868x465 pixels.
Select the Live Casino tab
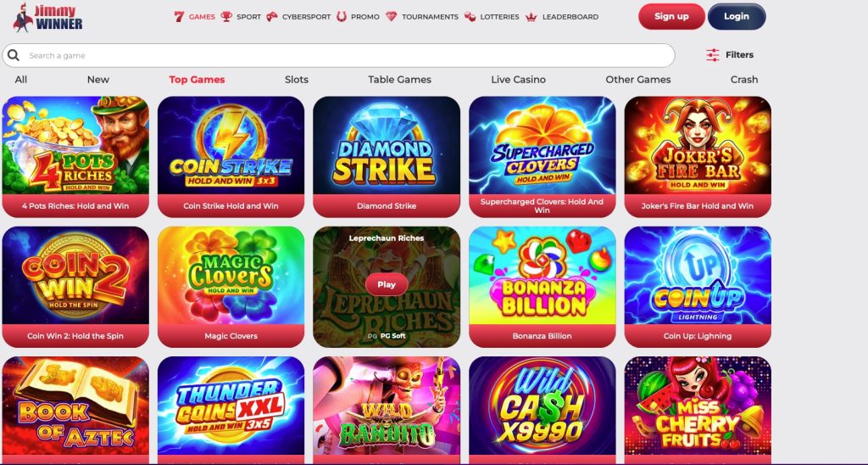pos(518,79)
